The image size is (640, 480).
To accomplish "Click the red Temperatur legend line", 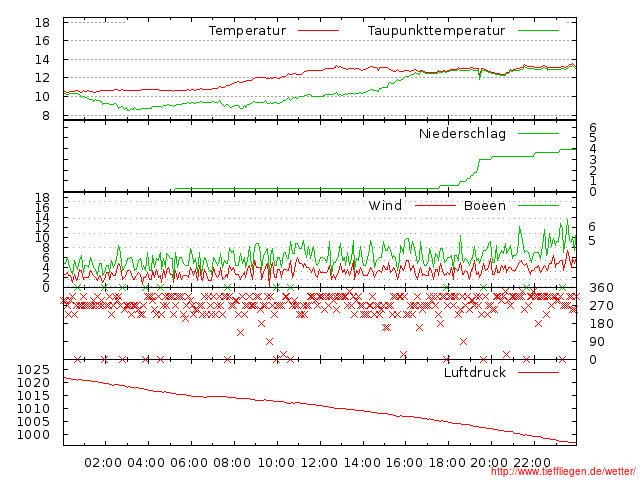I will click(x=318, y=30).
